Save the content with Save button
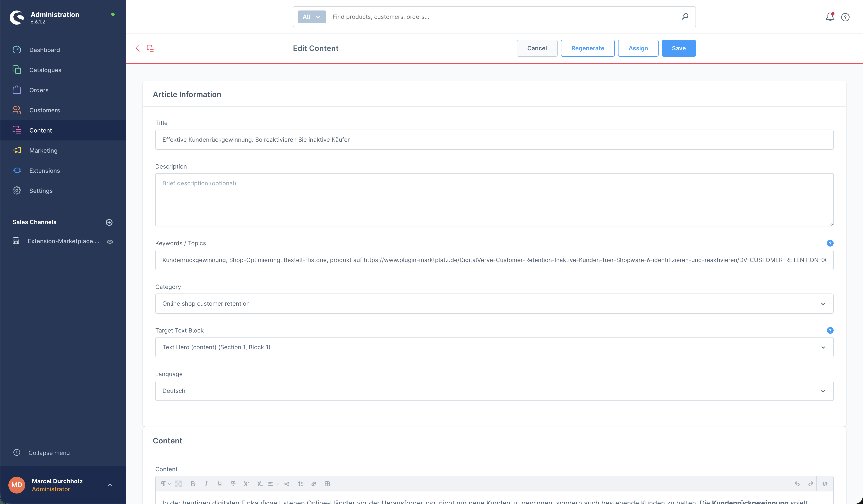 678,48
